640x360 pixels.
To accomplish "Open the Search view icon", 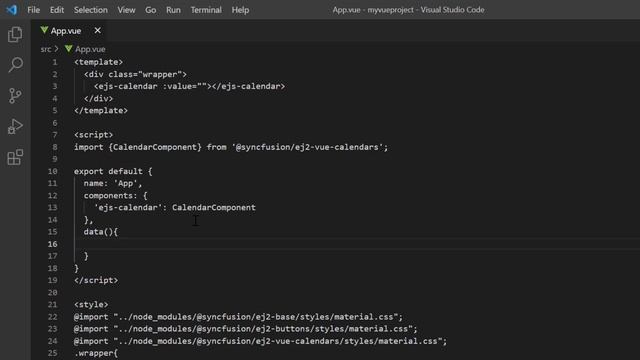I will point(16,64).
